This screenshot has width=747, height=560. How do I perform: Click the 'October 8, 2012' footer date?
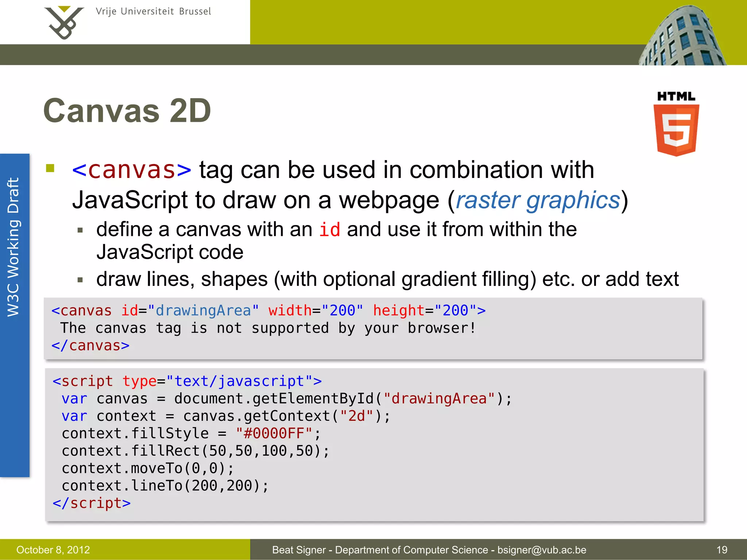coord(53,550)
